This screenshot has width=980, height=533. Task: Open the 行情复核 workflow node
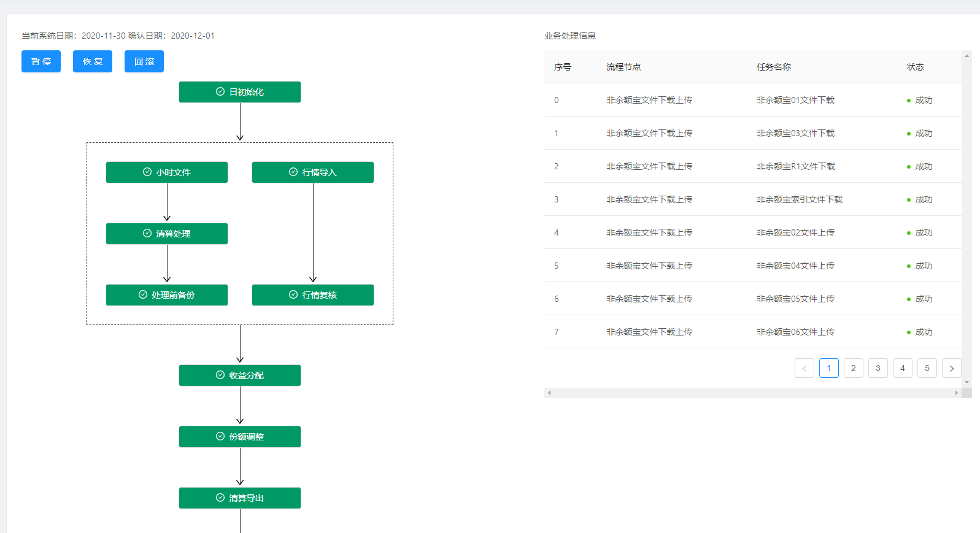pyautogui.click(x=313, y=295)
